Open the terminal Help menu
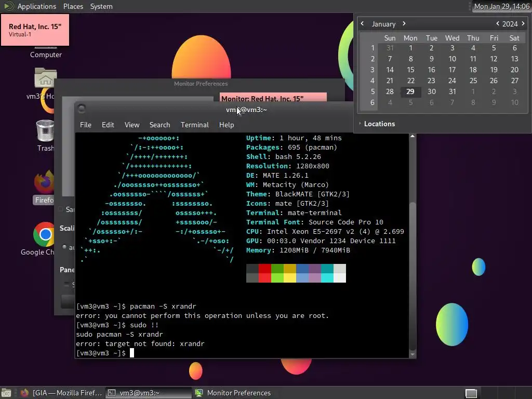This screenshot has width=532, height=399. pos(227,125)
